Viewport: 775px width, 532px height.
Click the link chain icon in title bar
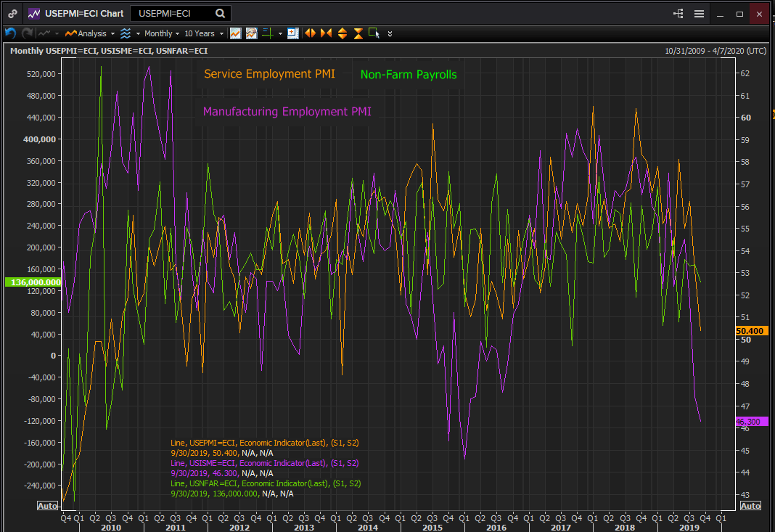point(12,14)
